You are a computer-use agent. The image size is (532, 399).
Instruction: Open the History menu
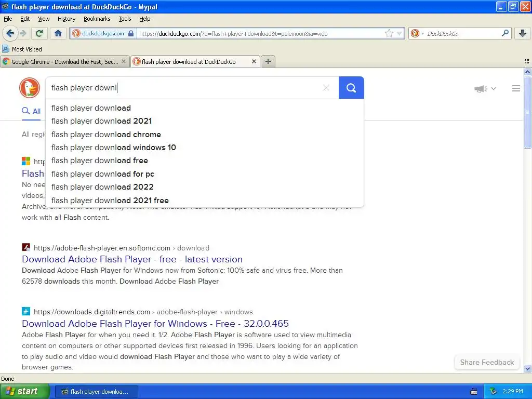pyautogui.click(x=66, y=19)
